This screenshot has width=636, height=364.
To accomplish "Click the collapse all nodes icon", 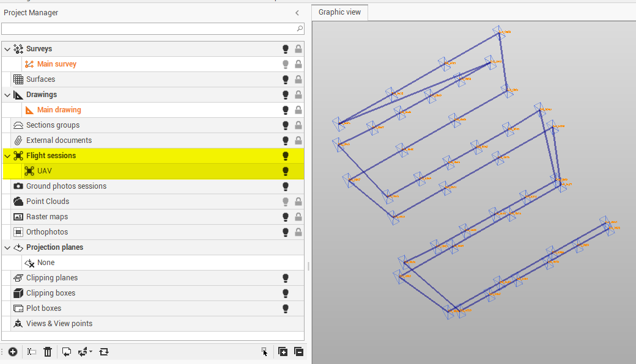I will coord(298,352).
